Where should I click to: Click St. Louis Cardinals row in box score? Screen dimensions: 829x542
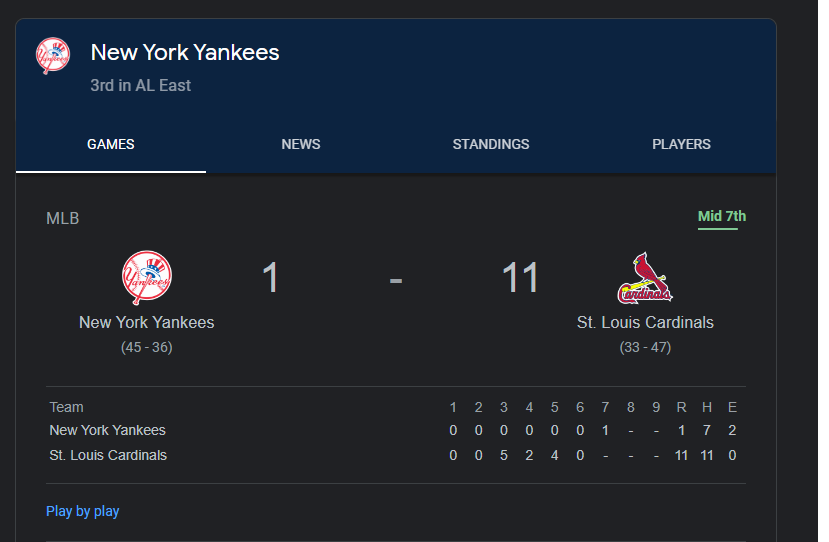point(396,455)
